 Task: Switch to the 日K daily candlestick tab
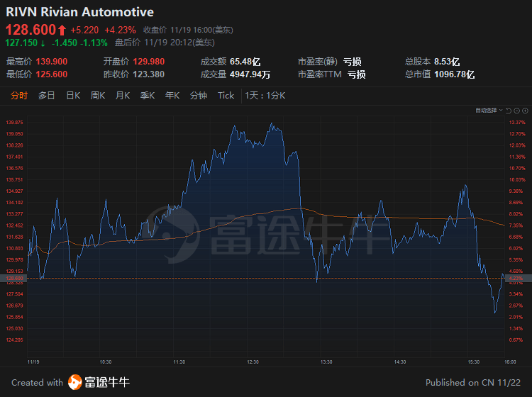pos(73,96)
